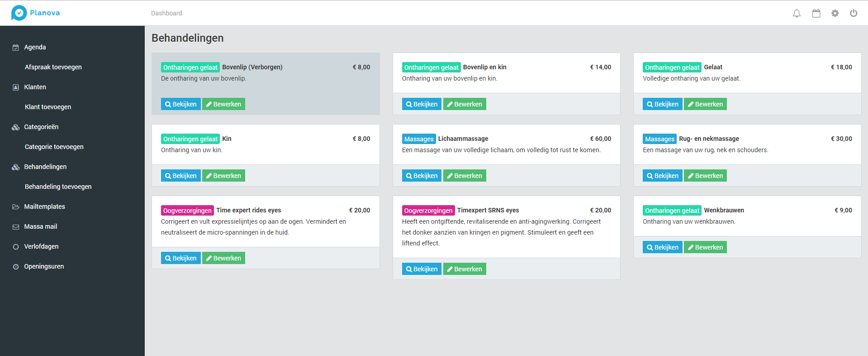868x356 pixels.
Task: Go to Categorieën in the sidebar
Action: [x=41, y=127]
